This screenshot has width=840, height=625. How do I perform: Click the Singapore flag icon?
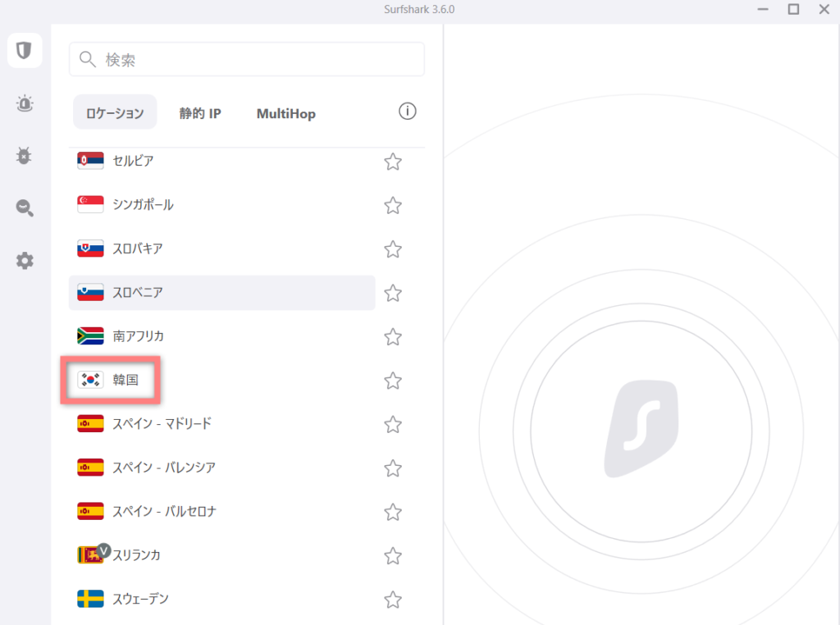point(90,204)
